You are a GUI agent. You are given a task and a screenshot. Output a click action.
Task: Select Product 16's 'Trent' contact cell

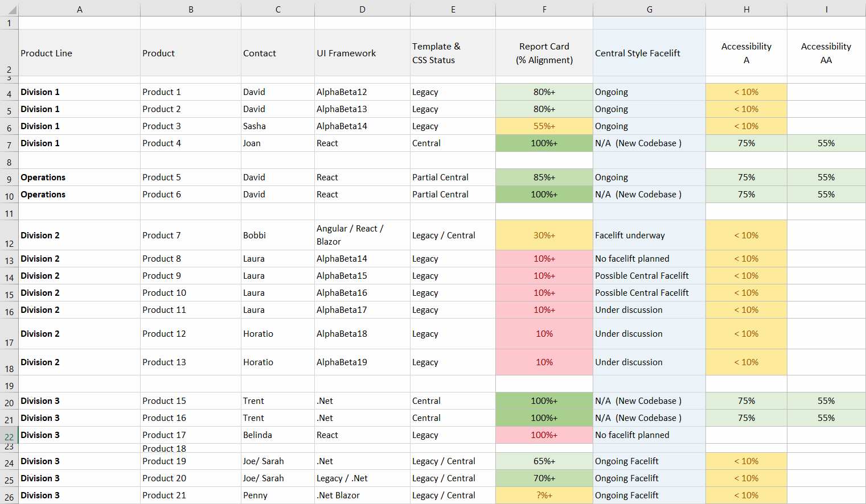278,418
